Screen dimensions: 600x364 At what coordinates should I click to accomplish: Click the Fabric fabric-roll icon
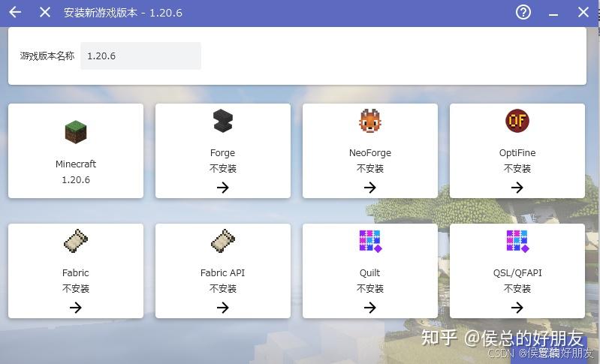(x=76, y=241)
